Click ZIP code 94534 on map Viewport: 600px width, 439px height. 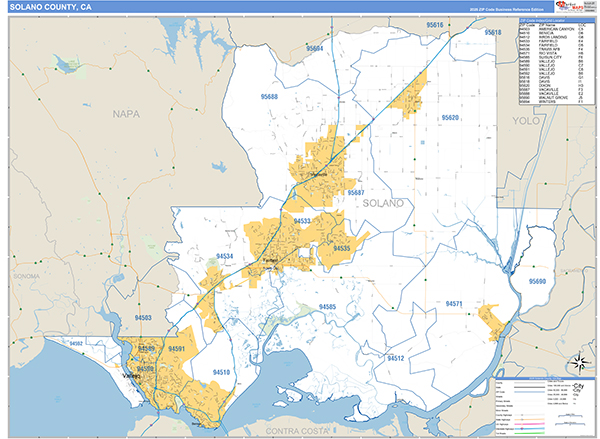(224, 256)
